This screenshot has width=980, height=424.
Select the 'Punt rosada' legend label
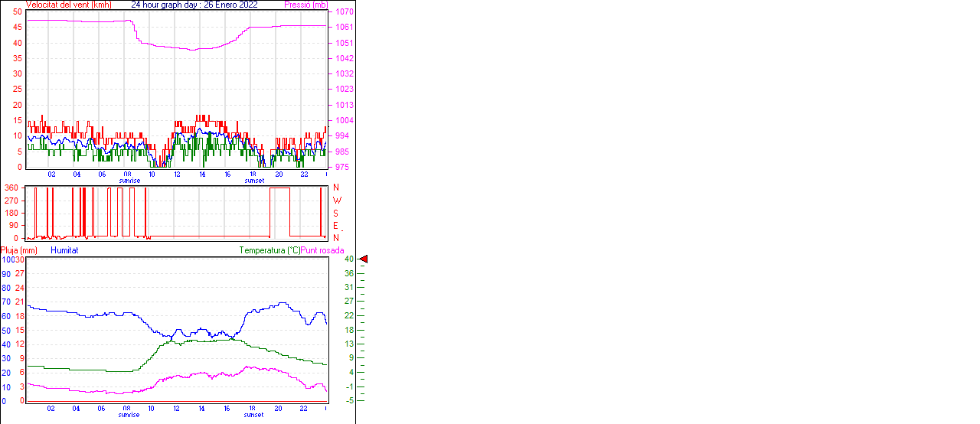(322, 250)
